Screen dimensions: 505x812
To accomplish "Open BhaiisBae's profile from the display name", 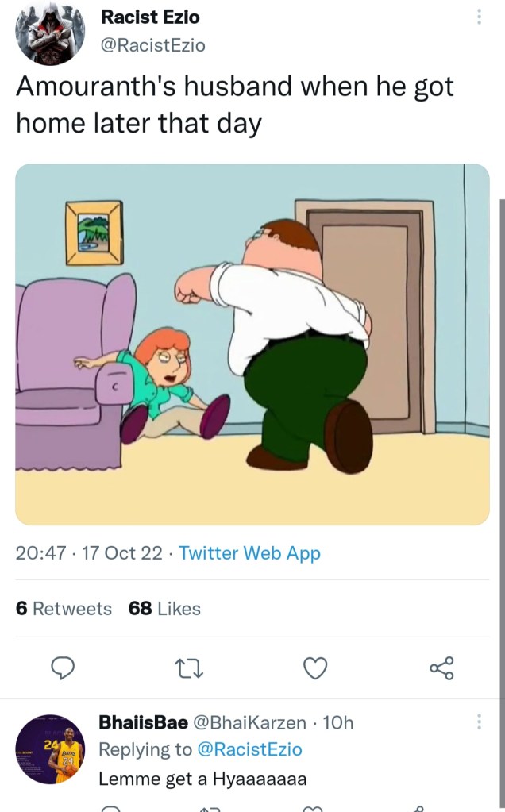I will tap(143, 722).
